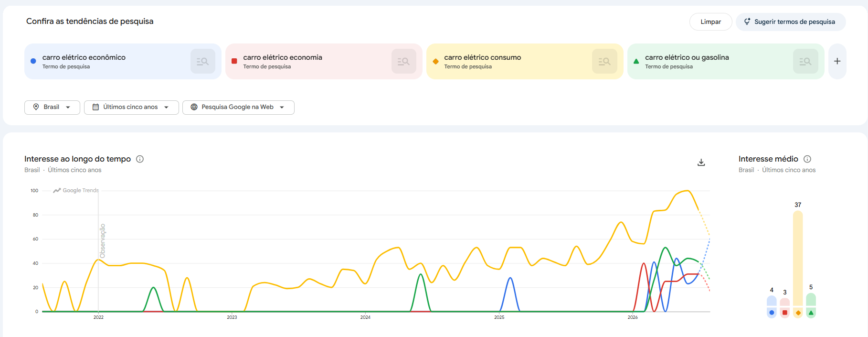Add a new comparison term with plus

coord(837,61)
